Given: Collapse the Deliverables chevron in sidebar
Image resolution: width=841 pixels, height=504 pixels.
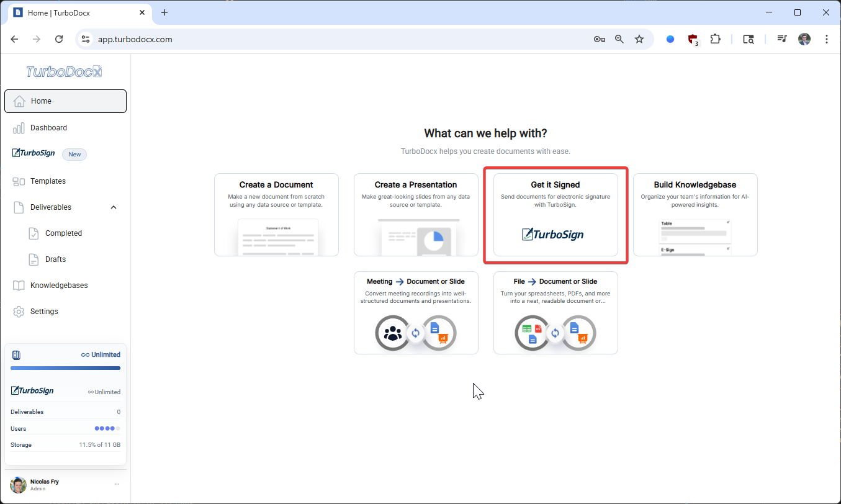Looking at the screenshot, I should point(114,207).
